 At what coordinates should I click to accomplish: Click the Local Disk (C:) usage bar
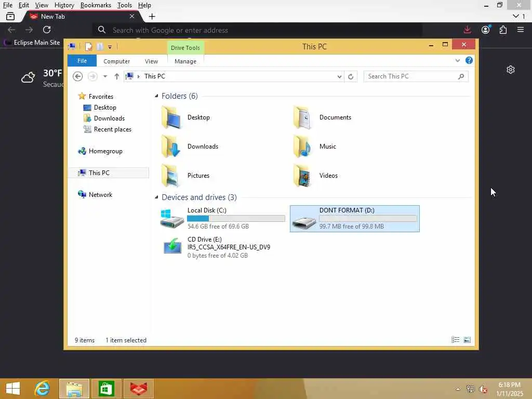point(236,219)
